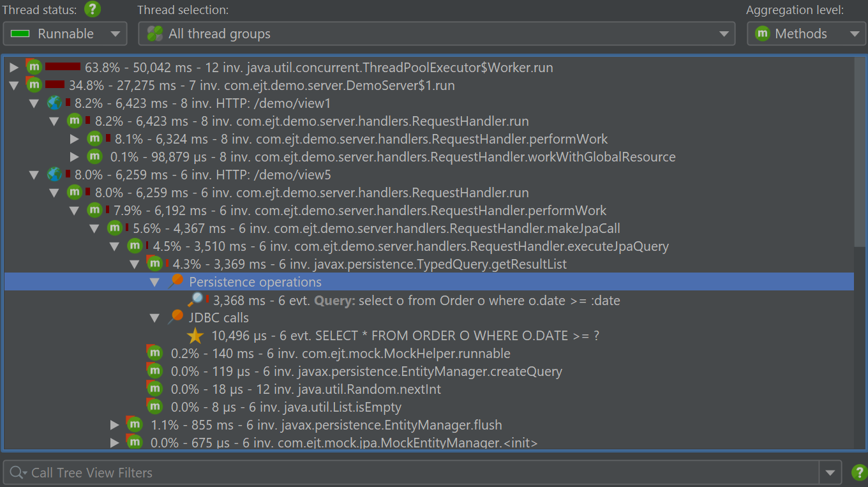Open the view filter help icon
This screenshot has width=868, height=487.
pyautogui.click(x=860, y=472)
